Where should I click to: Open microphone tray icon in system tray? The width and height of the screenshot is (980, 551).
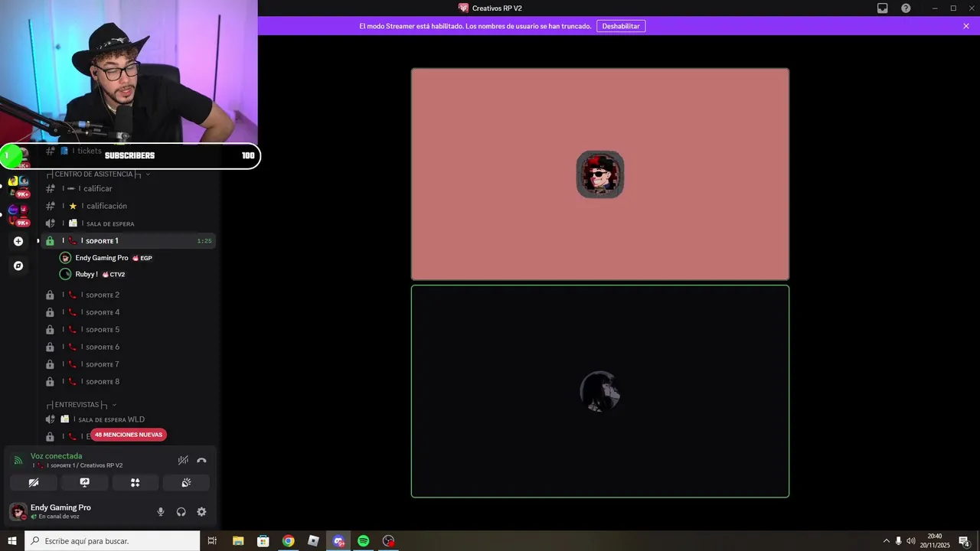coord(899,541)
